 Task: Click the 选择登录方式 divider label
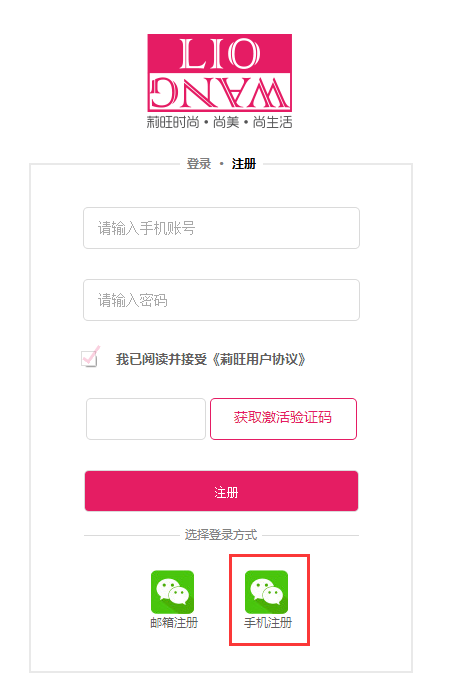(221, 535)
